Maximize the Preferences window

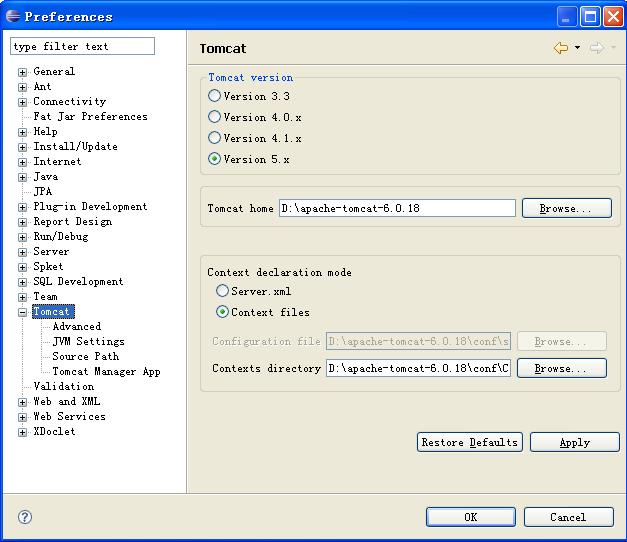click(x=590, y=16)
